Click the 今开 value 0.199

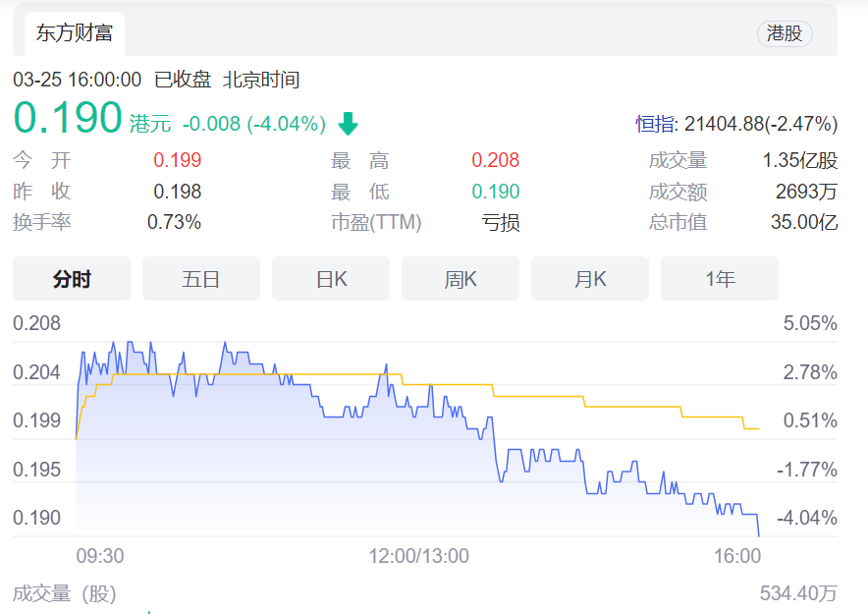[177, 160]
